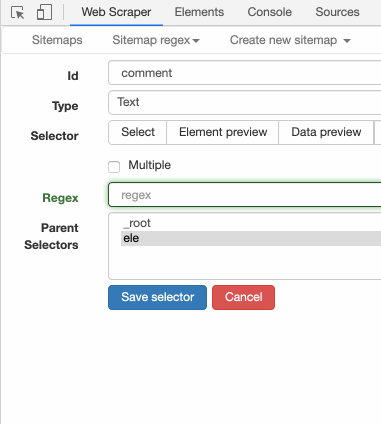Edit the Id field containing comment
Viewport: 381px width, 424px height.
click(x=245, y=73)
